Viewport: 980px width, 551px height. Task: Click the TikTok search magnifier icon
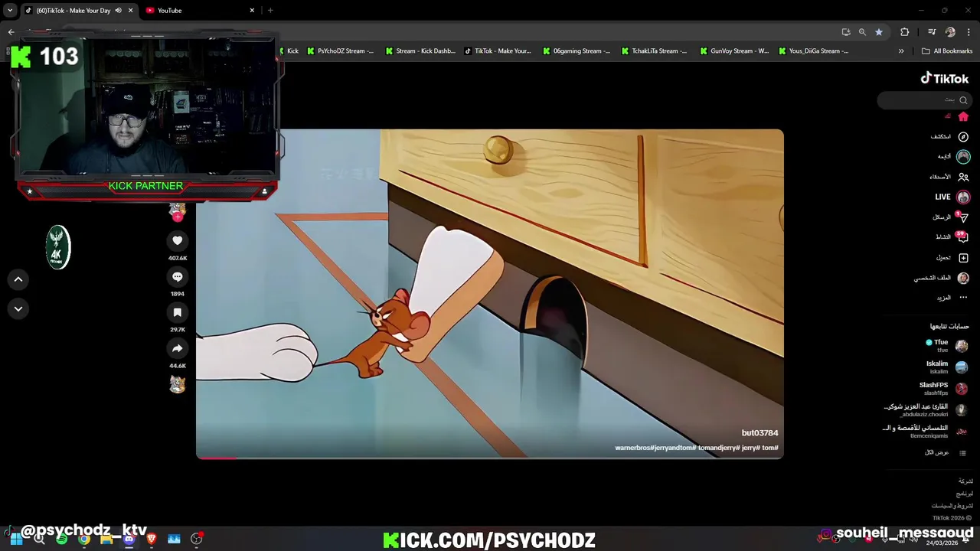pyautogui.click(x=963, y=99)
